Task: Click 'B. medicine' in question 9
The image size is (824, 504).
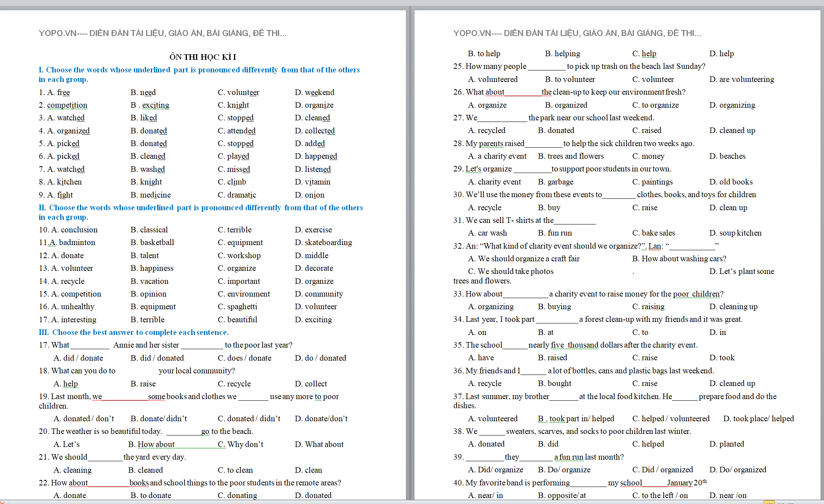Action: click(150, 195)
